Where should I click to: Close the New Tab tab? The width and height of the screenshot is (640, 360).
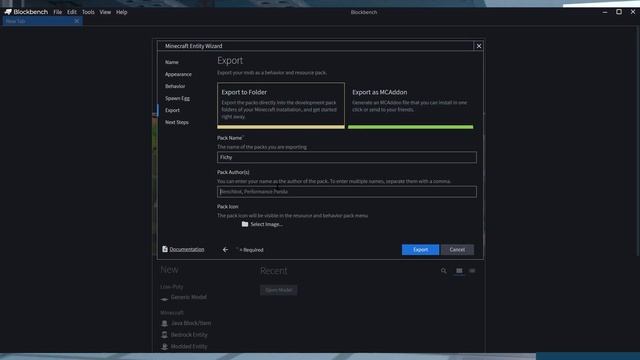(77, 21)
